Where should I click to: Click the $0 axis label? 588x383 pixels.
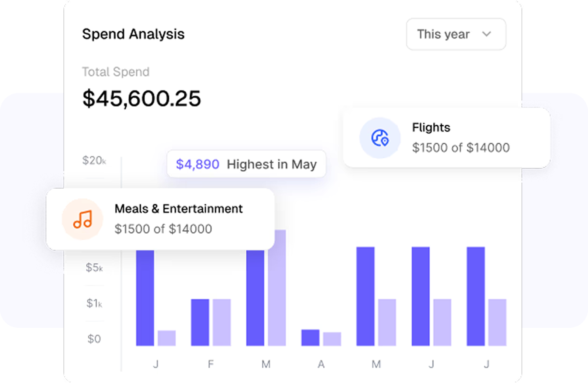click(x=94, y=339)
